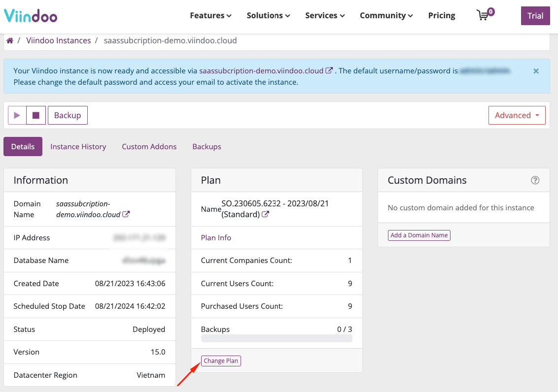Viewport: 558px width, 392px height.
Task: Expand the Solutions menu
Action: [x=268, y=16]
